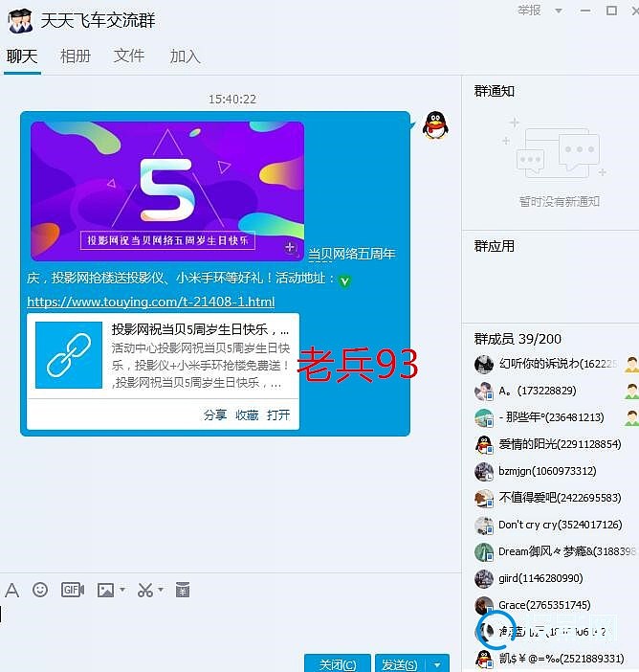The image size is (639, 672).
Task: Open the touying.com link in message
Action: pos(150,302)
